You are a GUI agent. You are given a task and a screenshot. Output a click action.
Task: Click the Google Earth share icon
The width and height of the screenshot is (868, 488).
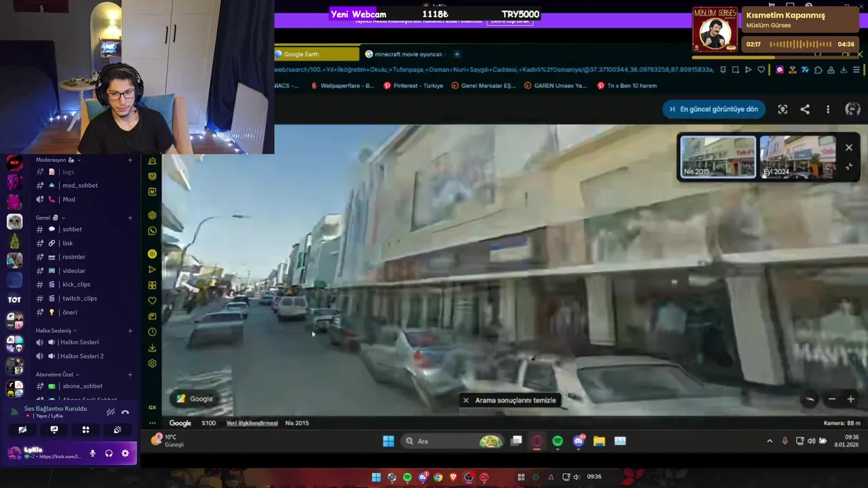point(805,109)
